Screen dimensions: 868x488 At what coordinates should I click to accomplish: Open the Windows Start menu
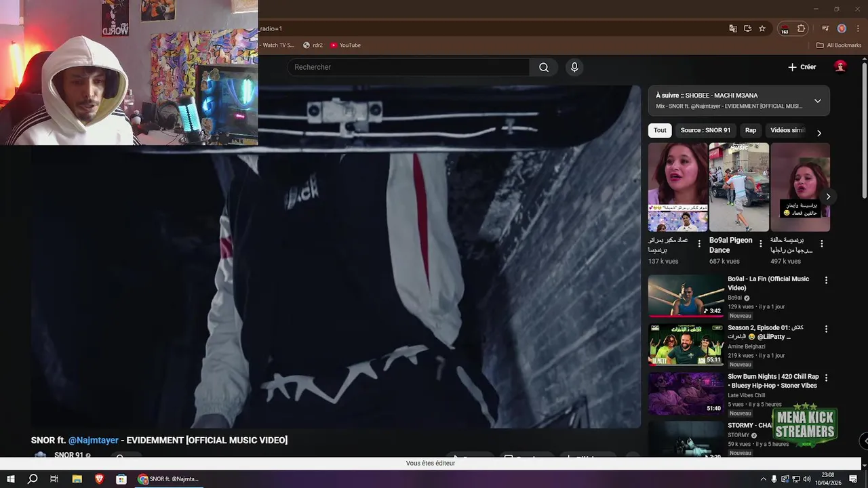[11, 479]
